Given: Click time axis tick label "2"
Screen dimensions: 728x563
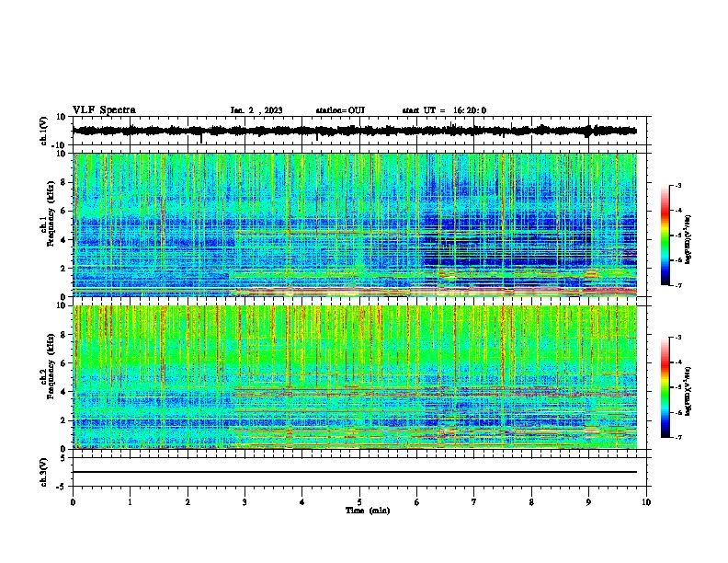Looking at the screenshot, I should [188, 502].
